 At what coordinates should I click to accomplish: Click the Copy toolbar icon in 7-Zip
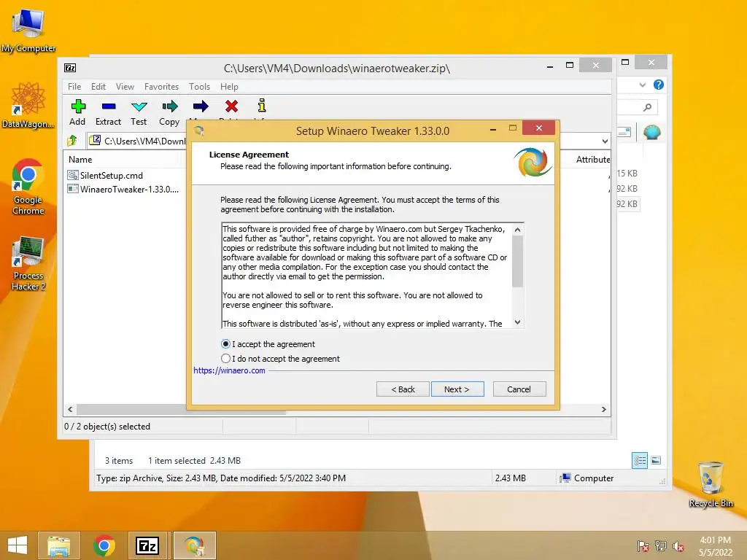[169, 106]
